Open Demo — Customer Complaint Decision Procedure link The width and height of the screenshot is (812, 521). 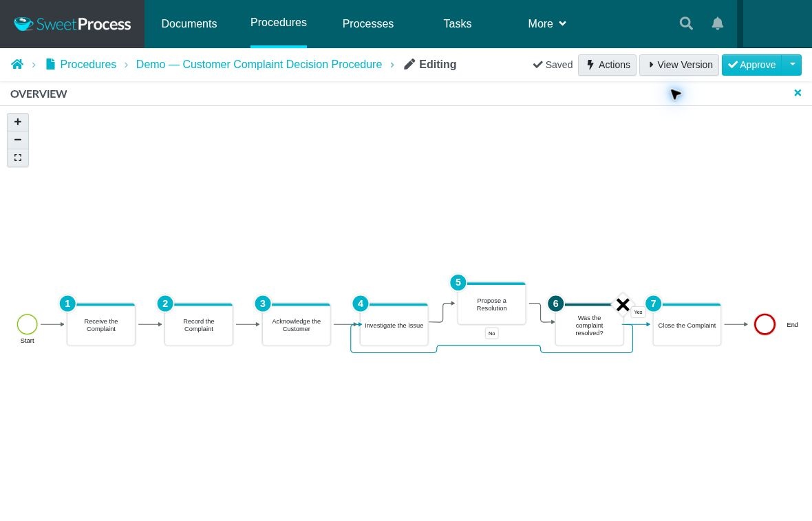point(259,64)
